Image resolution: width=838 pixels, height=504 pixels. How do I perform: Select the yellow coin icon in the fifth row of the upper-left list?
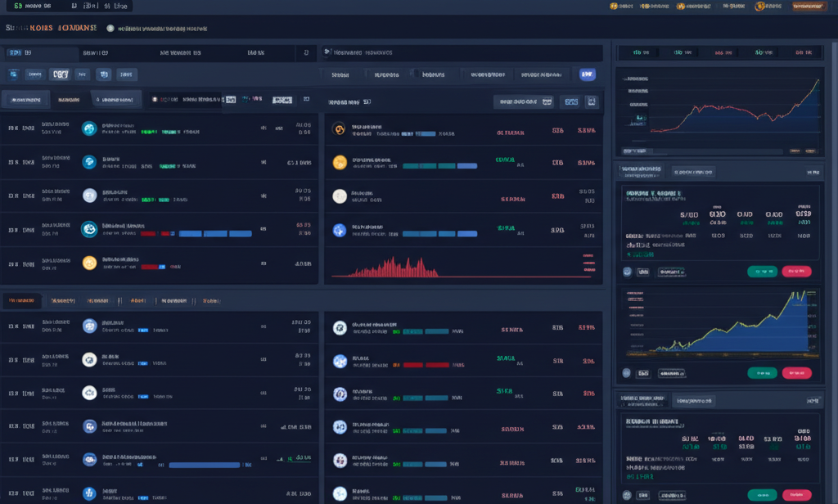pos(89,263)
